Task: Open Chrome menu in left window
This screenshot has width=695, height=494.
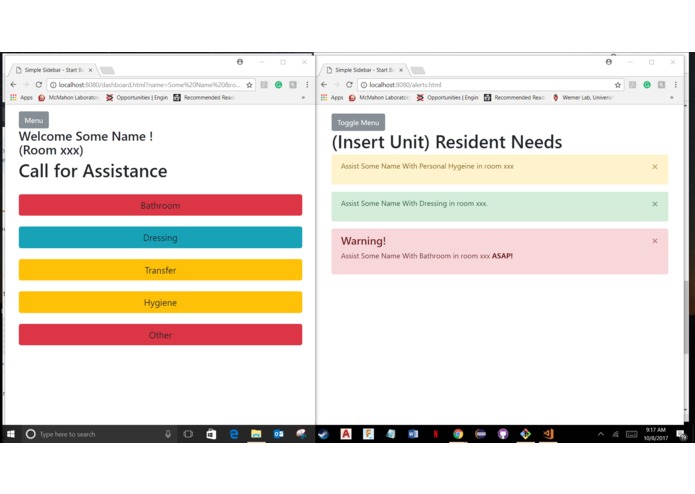Action: coord(307,85)
